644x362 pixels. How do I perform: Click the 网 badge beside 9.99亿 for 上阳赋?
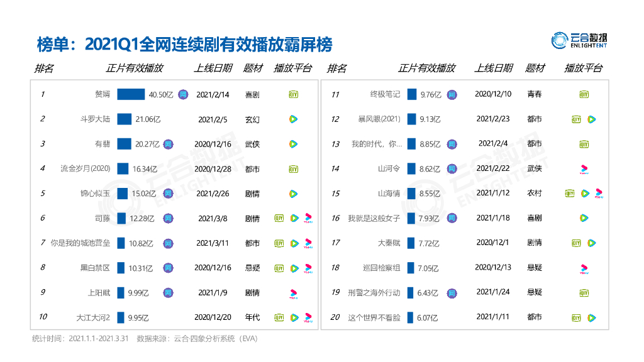[x=168, y=293]
